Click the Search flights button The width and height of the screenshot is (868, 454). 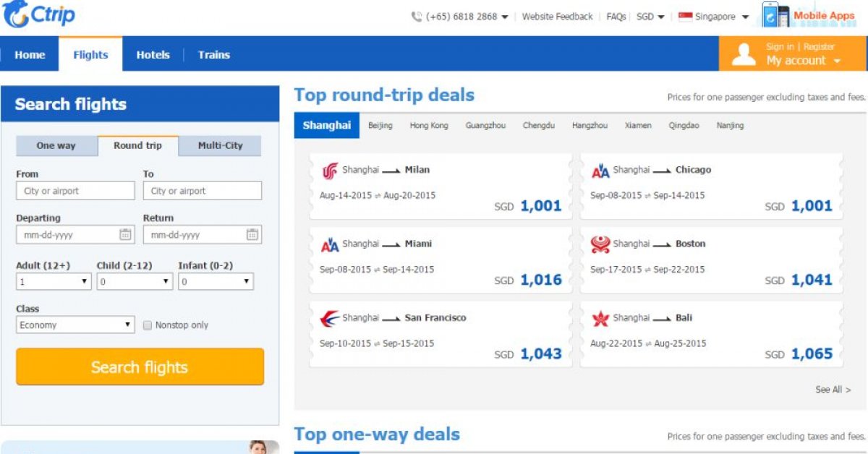140,367
